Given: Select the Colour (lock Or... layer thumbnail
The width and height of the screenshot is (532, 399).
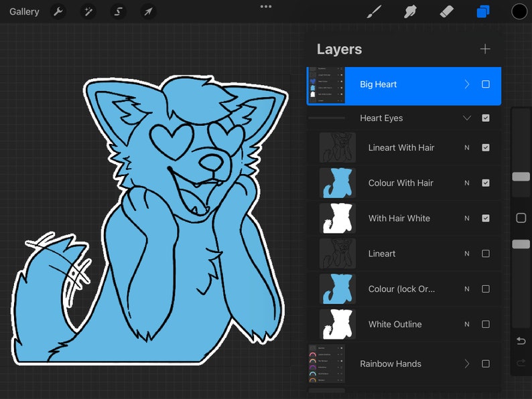Looking at the screenshot, I should pos(338,289).
